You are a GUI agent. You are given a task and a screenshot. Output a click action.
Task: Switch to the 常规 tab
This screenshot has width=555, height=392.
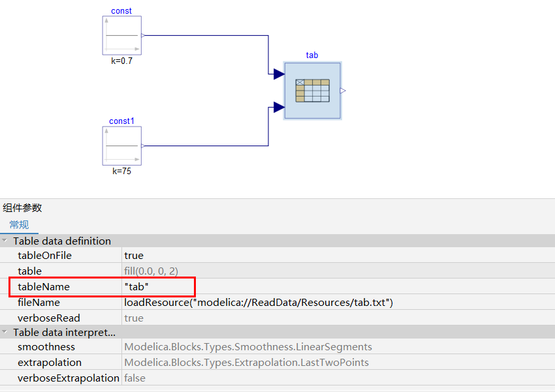pos(19,225)
